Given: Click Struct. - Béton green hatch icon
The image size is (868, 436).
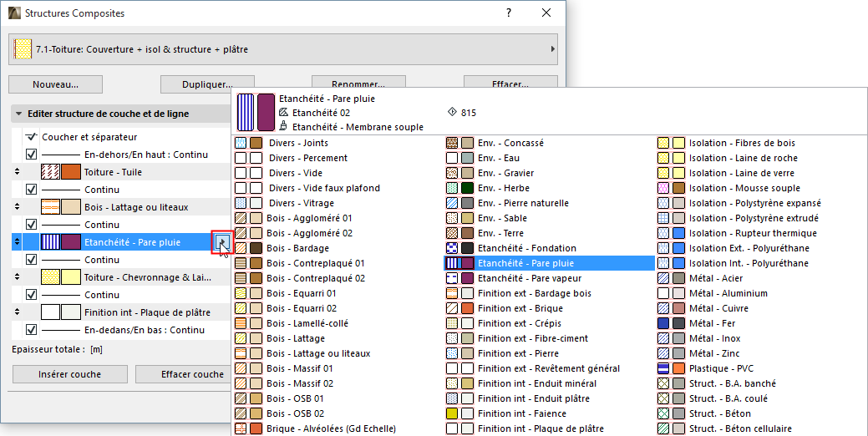Looking at the screenshot, I should pos(663,413).
